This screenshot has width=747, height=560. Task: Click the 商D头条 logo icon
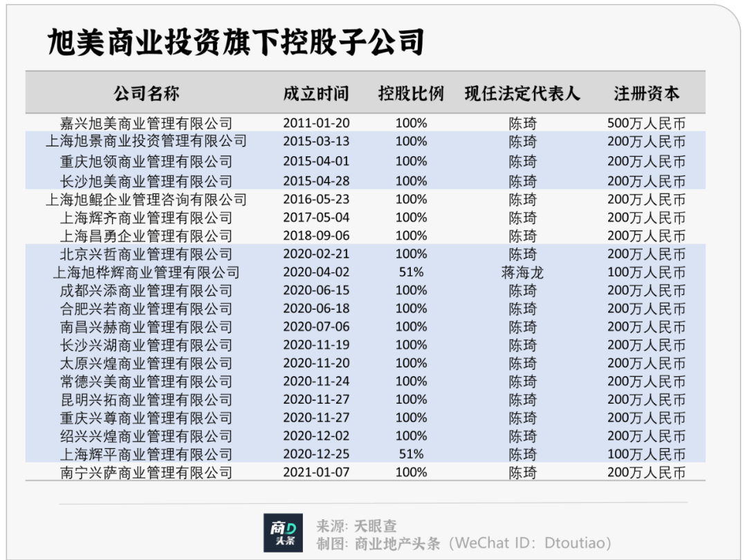(283, 532)
